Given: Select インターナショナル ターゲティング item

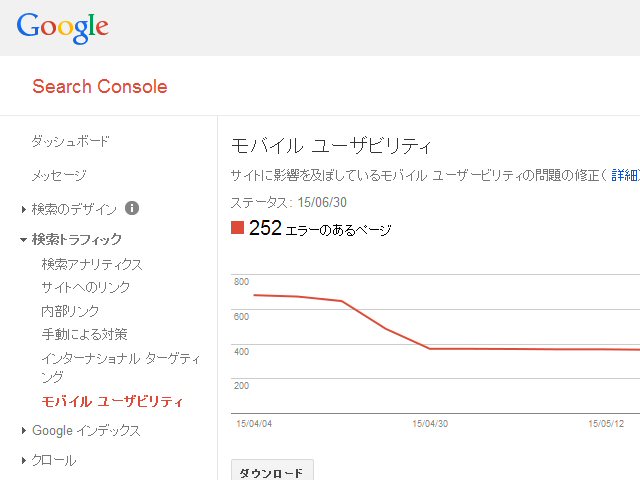Looking at the screenshot, I should [x=121, y=367].
